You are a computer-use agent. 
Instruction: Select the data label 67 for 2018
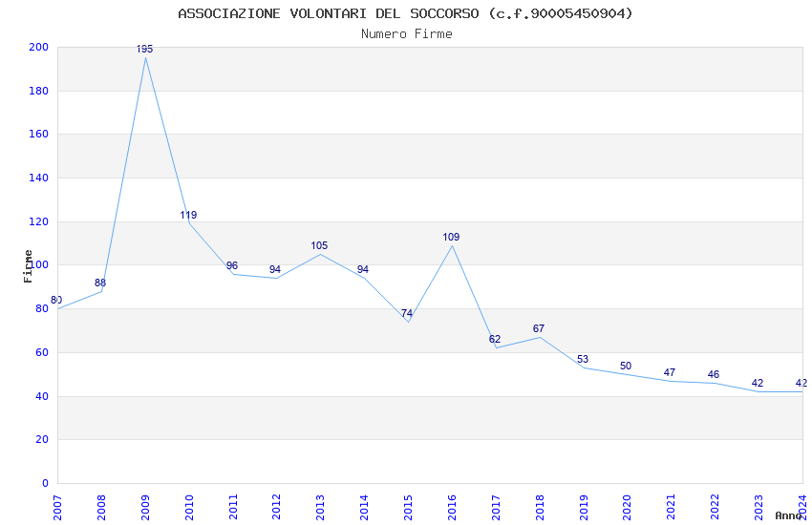pos(539,328)
